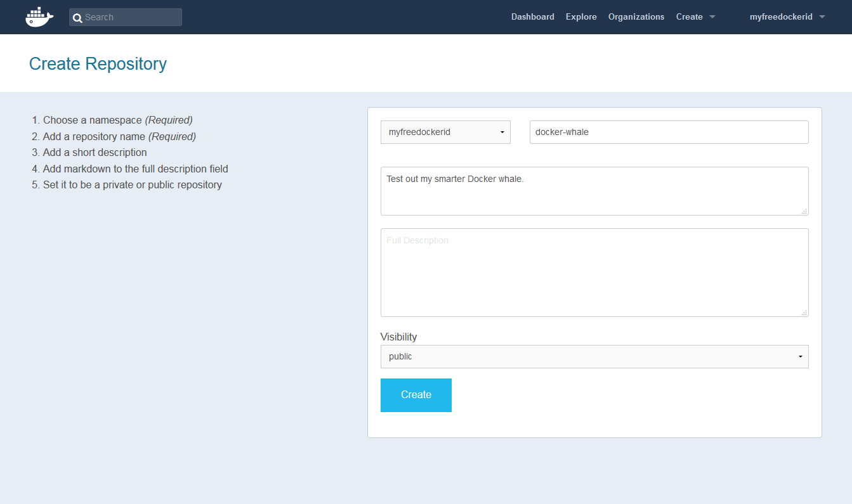The image size is (852, 504).
Task: Go to the Explore page
Action: 581,17
